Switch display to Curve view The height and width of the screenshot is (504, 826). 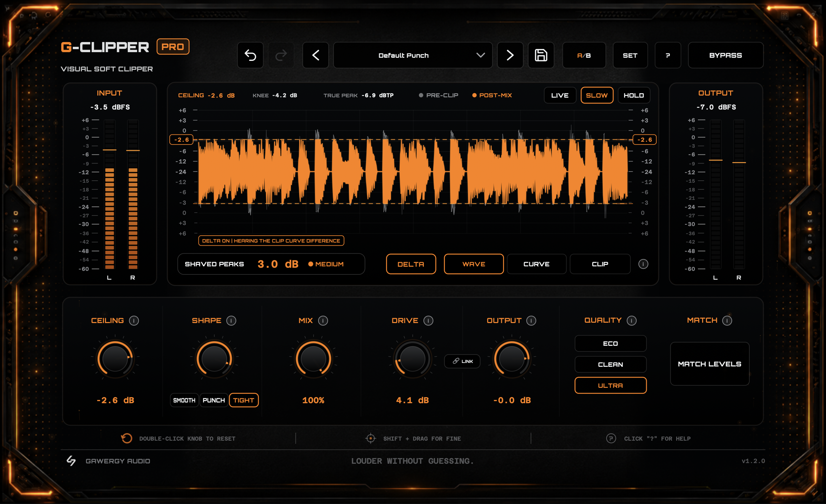pos(537,264)
